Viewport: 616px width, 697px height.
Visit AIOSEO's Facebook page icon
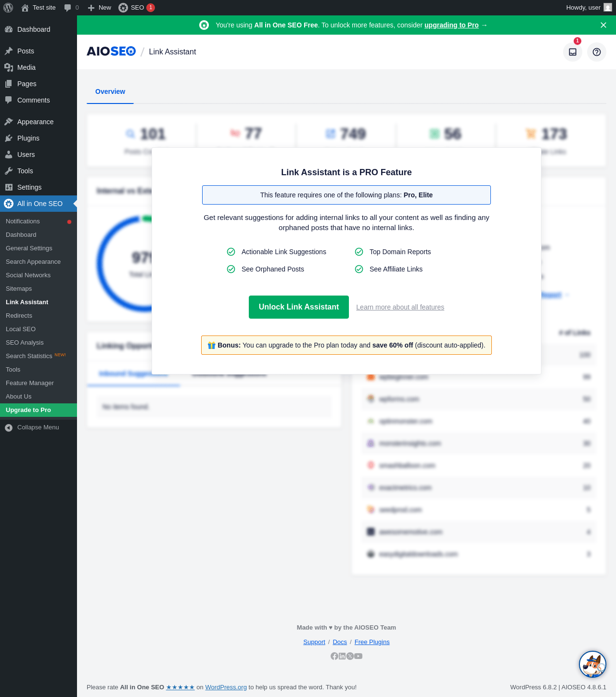[334, 656]
